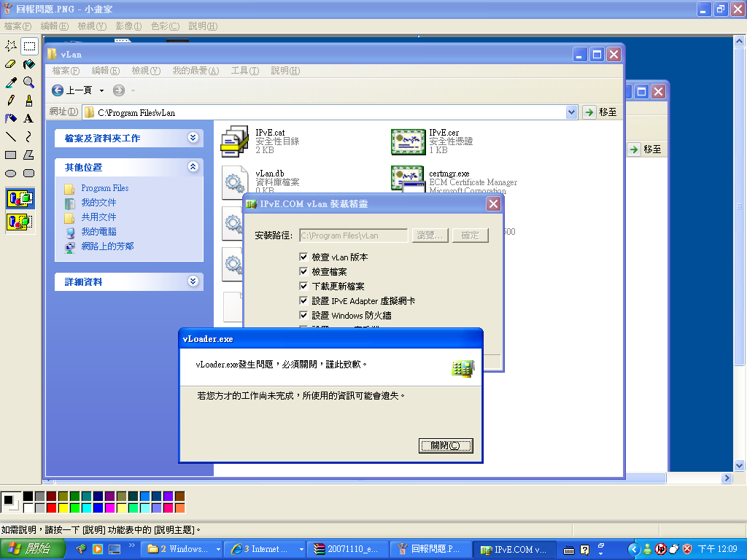Viewport: 747px width, 560px height.
Task: Toggle the 下載更新檔案 checkbox
Action: (303, 286)
